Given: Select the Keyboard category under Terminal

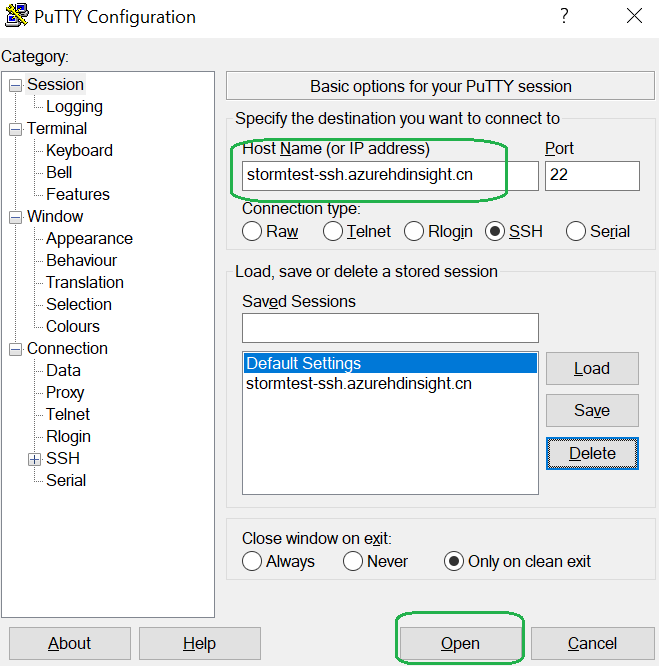Looking at the screenshot, I should [x=79, y=150].
